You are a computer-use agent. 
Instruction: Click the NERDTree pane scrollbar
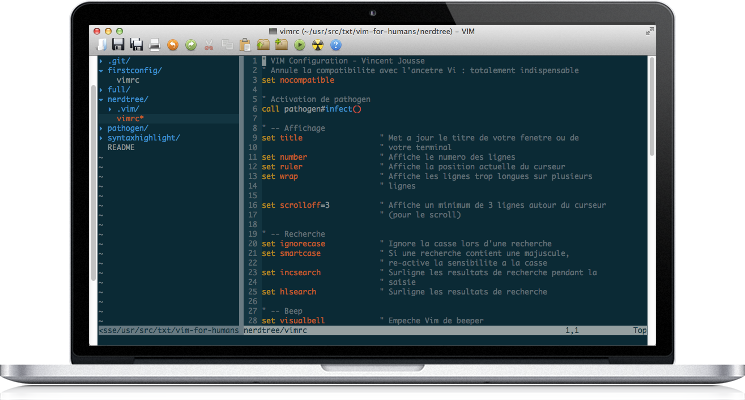click(94, 185)
